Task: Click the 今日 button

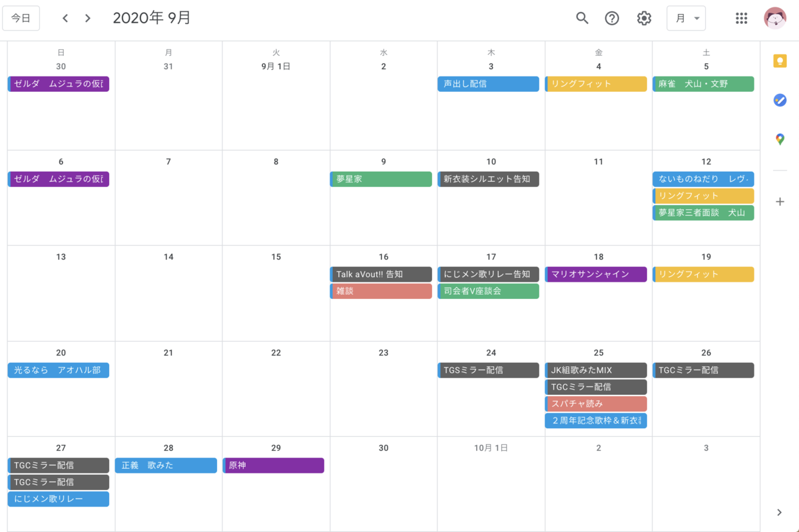Action: (21, 18)
